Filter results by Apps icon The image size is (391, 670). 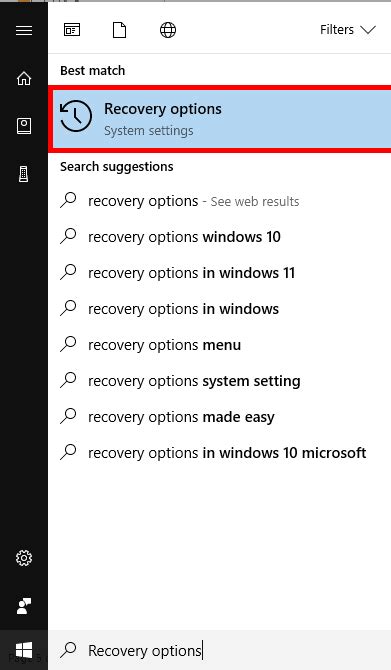coord(72,30)
